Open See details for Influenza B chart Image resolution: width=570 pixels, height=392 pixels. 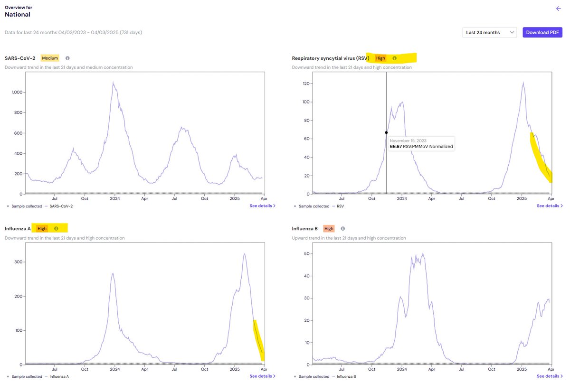[x=550, y=376]
